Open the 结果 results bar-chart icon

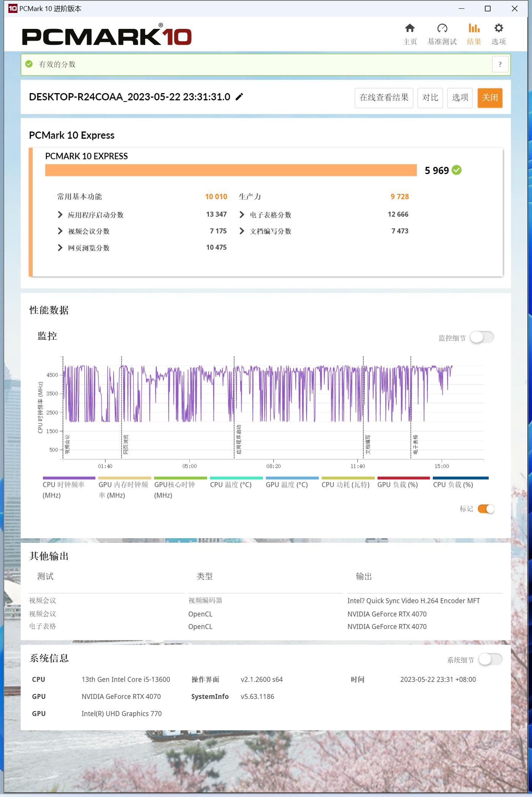click(x=474, y=28)
